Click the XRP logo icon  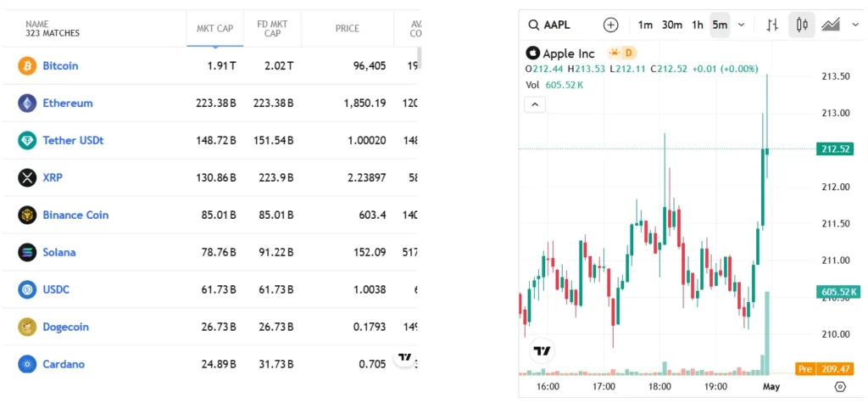(27, 177)
